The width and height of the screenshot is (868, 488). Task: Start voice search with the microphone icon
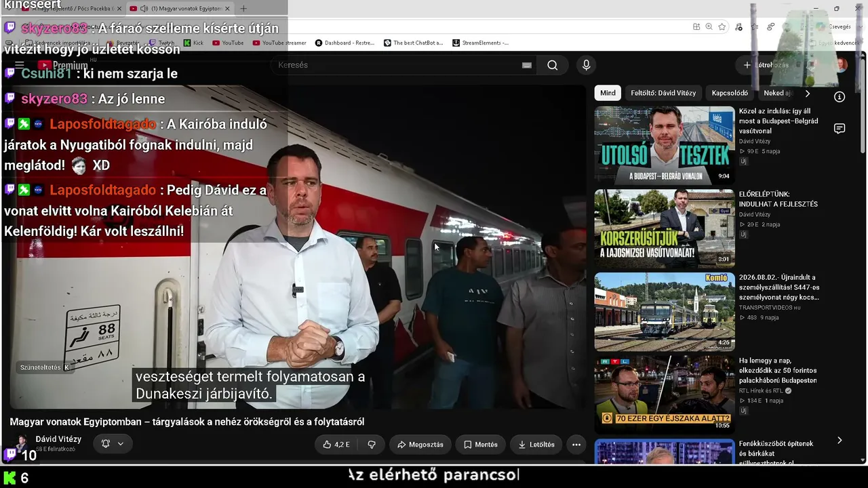[x=587, y=65]
